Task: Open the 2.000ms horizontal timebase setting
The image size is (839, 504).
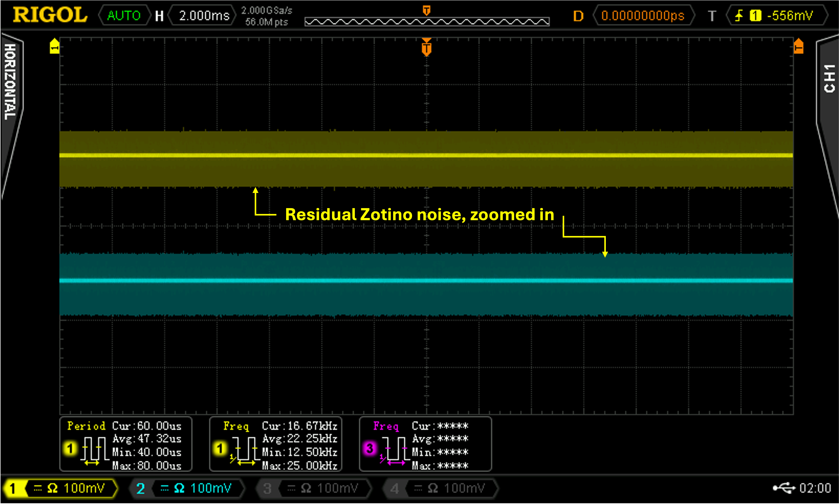Action: coord(204,16)
